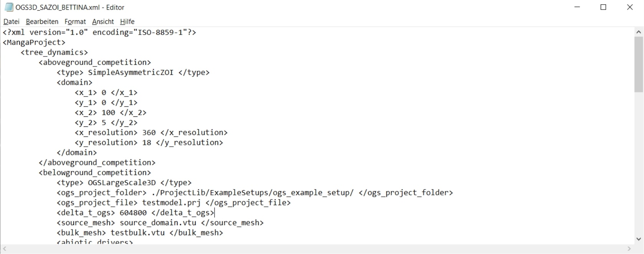Click the MangaProject opening tag line
The image size is (644, 254).
(x=34, y=42)
